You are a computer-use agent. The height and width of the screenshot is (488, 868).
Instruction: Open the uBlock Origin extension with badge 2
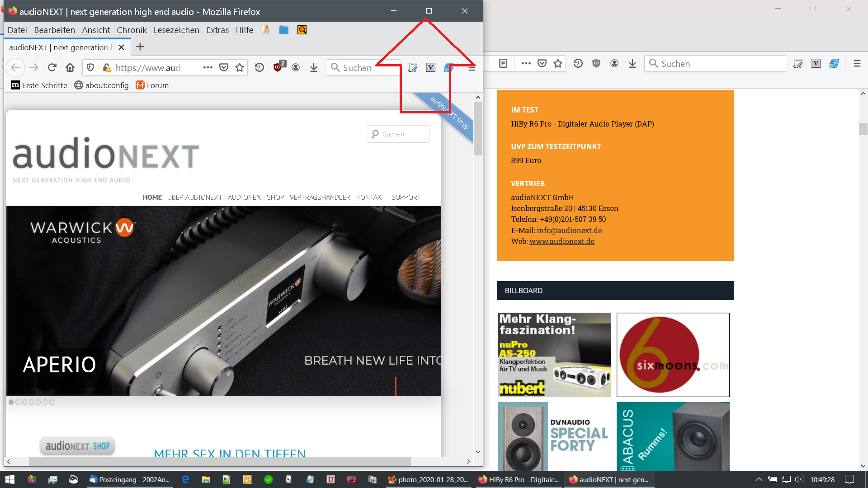[x=278, y=67]
